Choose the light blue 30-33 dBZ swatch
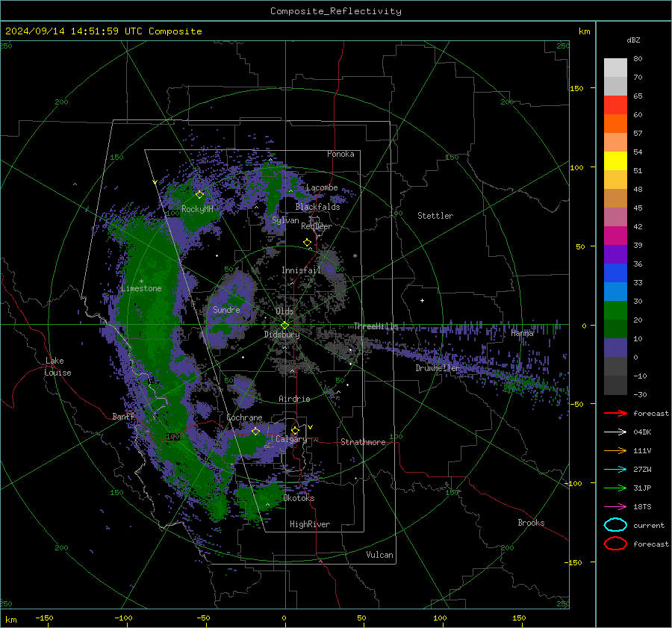This screenshot has height=628, width=672. (615, 292)
